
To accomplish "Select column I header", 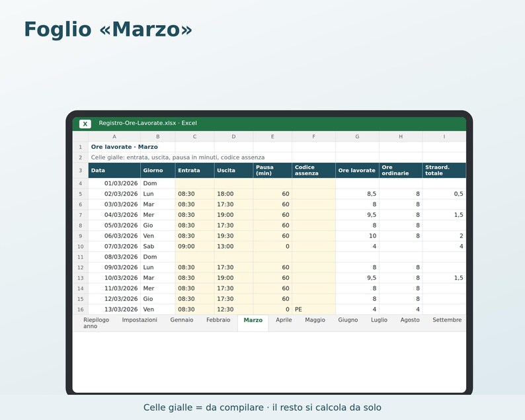I will 444,137.
